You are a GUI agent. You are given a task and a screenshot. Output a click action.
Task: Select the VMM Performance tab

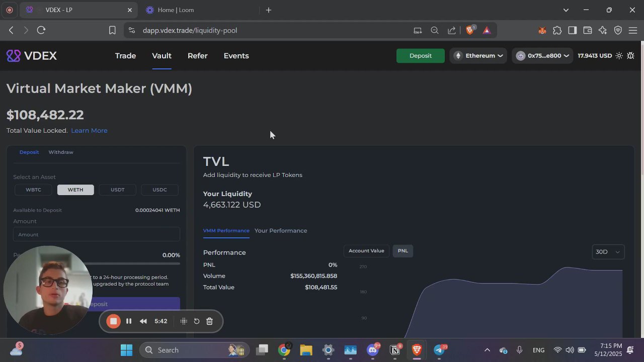point(226,231)
